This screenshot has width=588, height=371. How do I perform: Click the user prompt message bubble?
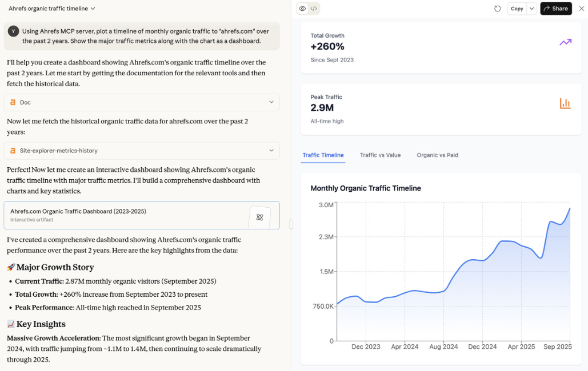click(142, 36)
